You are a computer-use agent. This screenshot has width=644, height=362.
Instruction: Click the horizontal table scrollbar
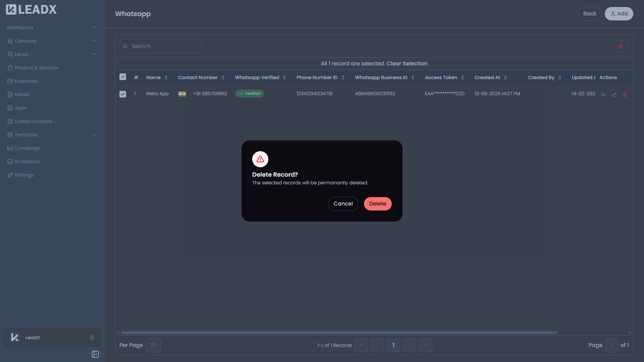tap(339, 333)
